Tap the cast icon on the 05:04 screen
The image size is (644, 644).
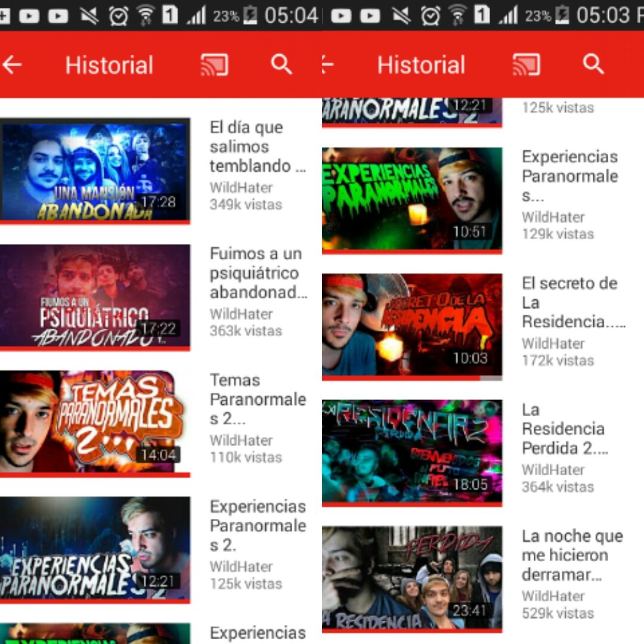214,65
